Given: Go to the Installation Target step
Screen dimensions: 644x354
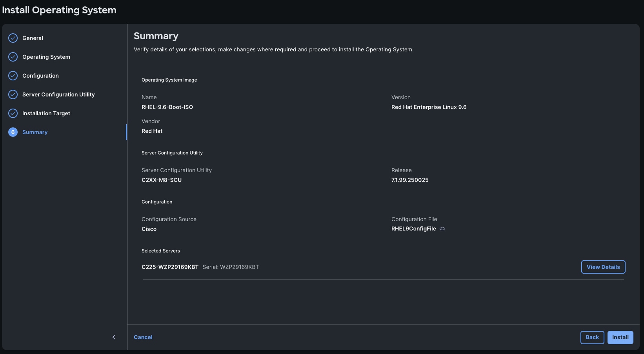Looking at the screenshot, I should point(46,113).
